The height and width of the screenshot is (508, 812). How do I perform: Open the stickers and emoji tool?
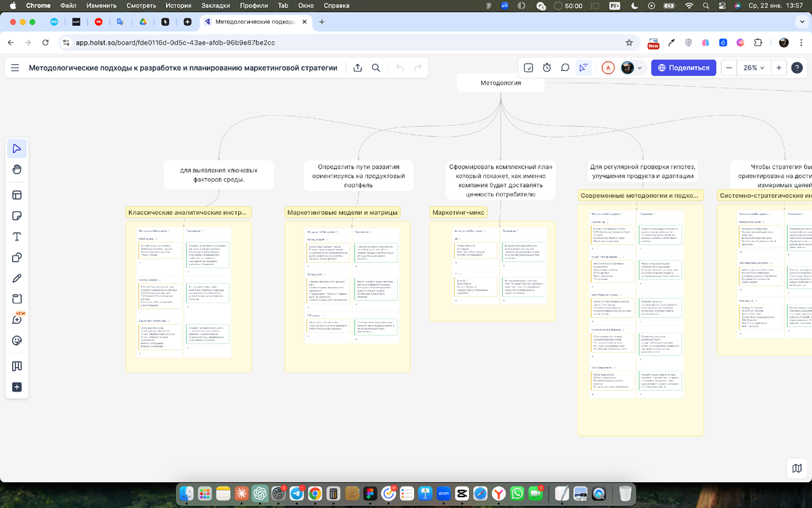(17, 340)
